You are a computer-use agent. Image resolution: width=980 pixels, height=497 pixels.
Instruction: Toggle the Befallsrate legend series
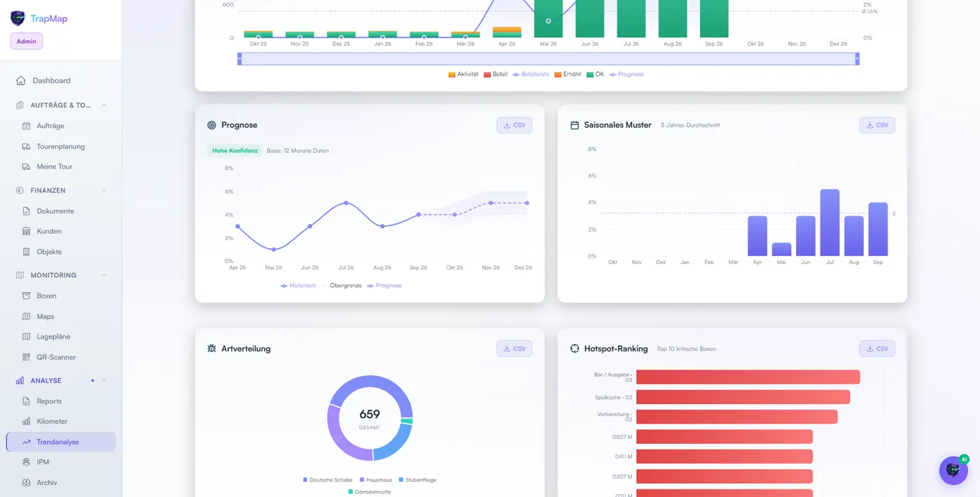point(531,74)
